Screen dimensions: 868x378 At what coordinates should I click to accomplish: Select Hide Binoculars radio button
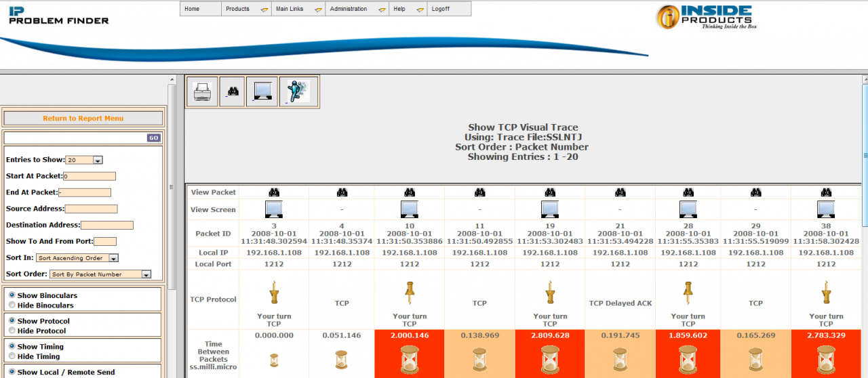click(x=12, y=306)
